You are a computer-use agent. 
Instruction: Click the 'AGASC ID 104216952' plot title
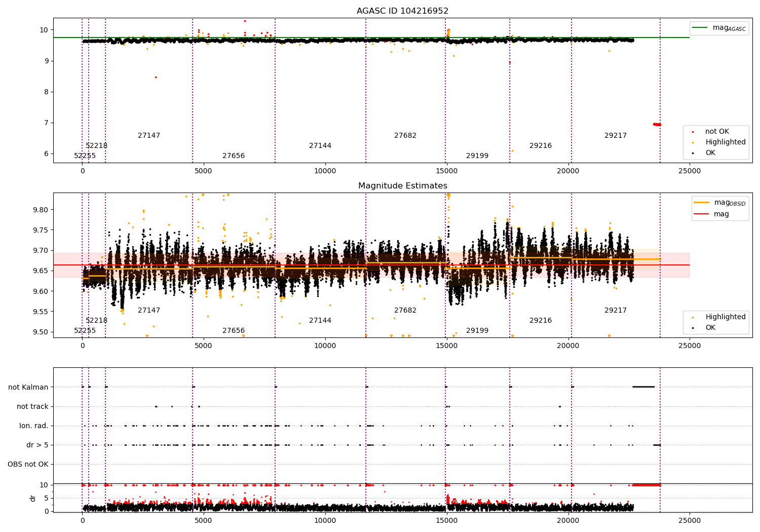tap(402, 11)
